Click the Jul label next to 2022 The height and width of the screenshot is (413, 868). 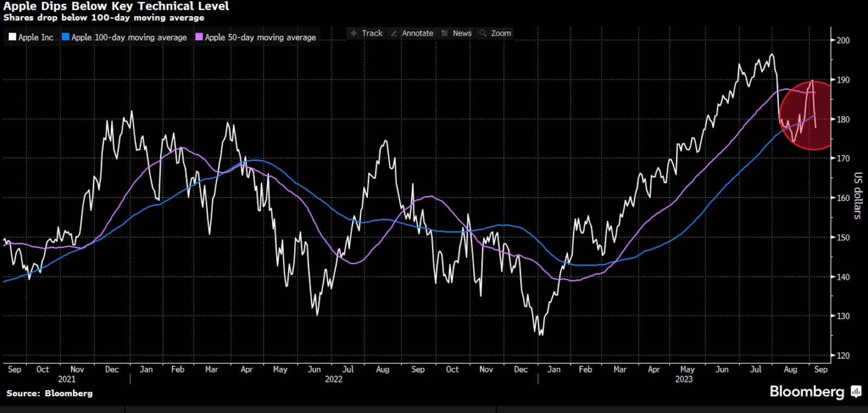click(x=348, y=369)
